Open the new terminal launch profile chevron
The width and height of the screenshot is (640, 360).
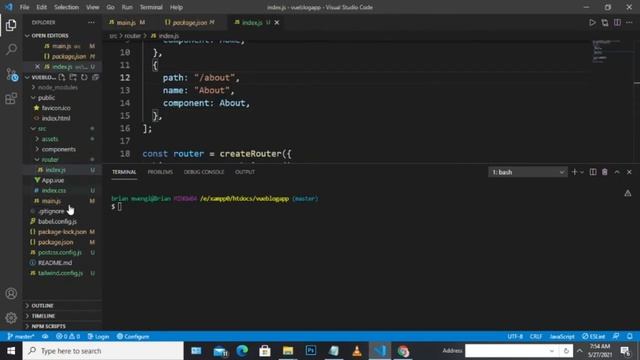coord(582,172)
